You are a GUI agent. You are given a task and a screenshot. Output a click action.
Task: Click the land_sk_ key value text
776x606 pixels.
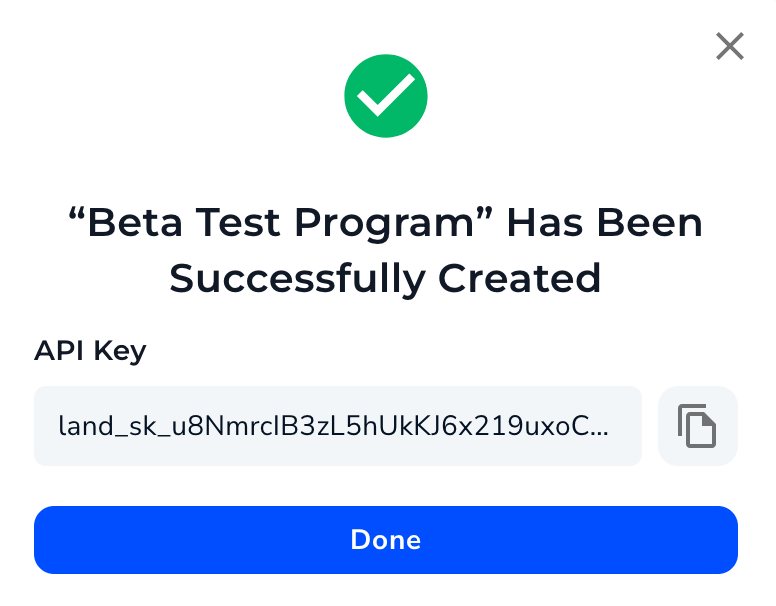(333, 426)
